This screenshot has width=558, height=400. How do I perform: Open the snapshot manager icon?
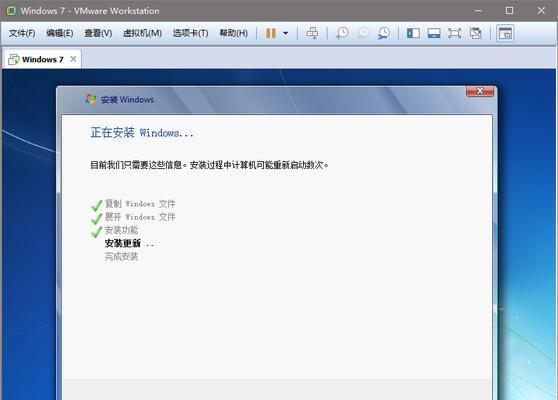(x=384, y=33)
